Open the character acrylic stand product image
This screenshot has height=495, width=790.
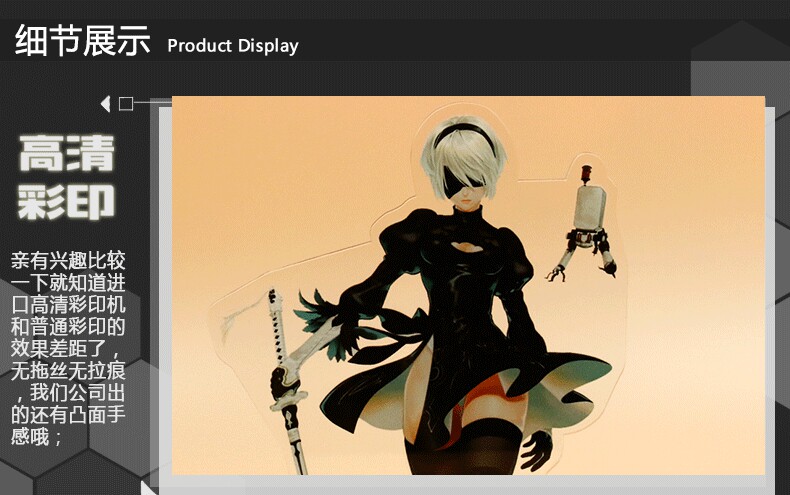(468, 285)
